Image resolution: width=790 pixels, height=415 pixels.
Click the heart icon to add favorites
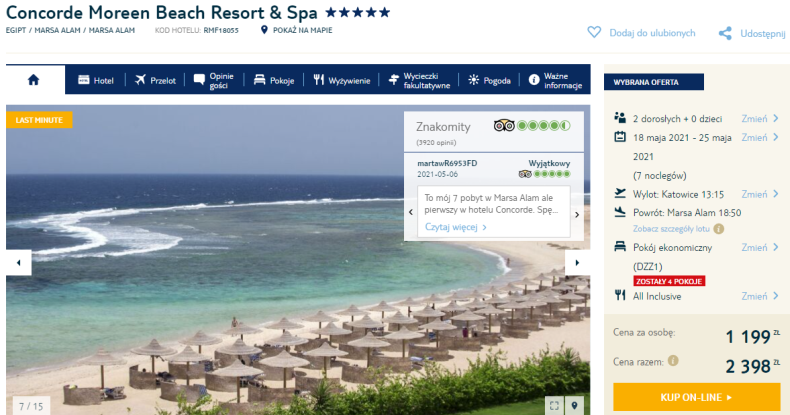click(594, 32)
